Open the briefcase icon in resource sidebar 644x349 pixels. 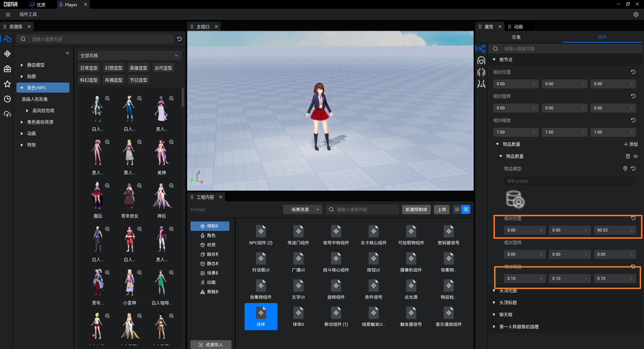7,69
